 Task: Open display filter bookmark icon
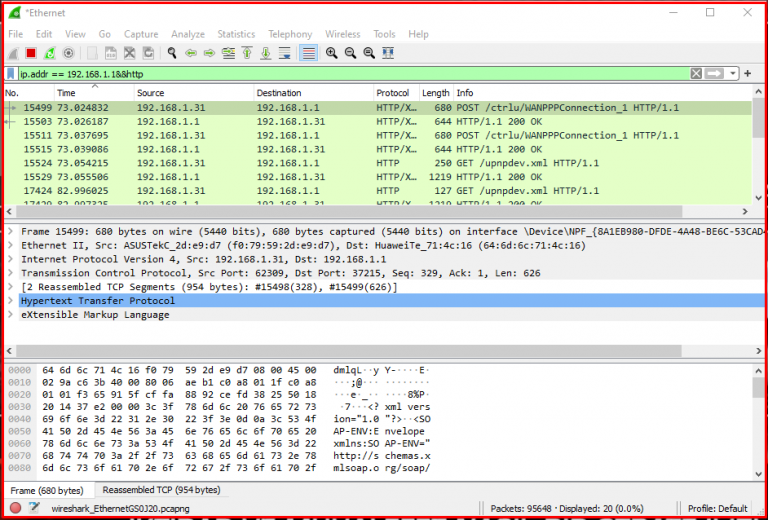point(11,74)
